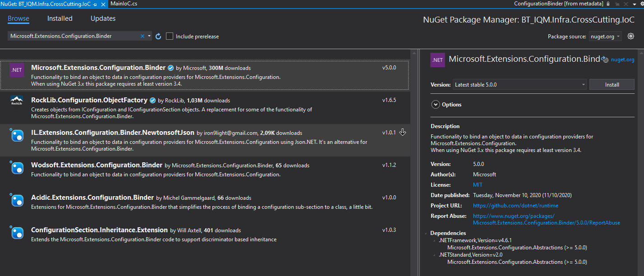Viewport: 644px width, 276px height.
Task: Switch to the Installed tab
Action: 60,18
